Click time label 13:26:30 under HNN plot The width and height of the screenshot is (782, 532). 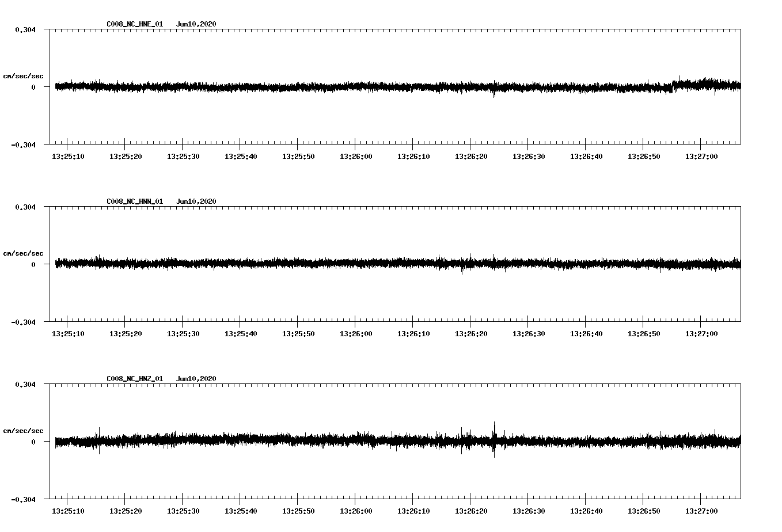point(529,333)
